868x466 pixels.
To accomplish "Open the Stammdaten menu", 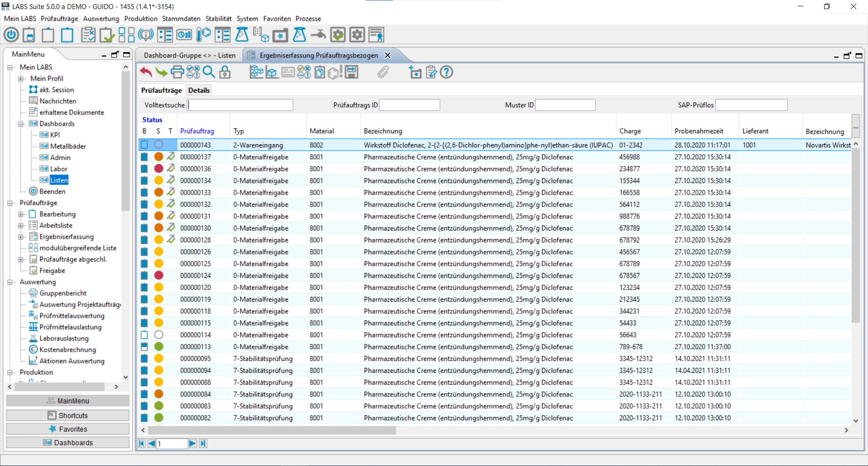I will [x=181, y=19].
